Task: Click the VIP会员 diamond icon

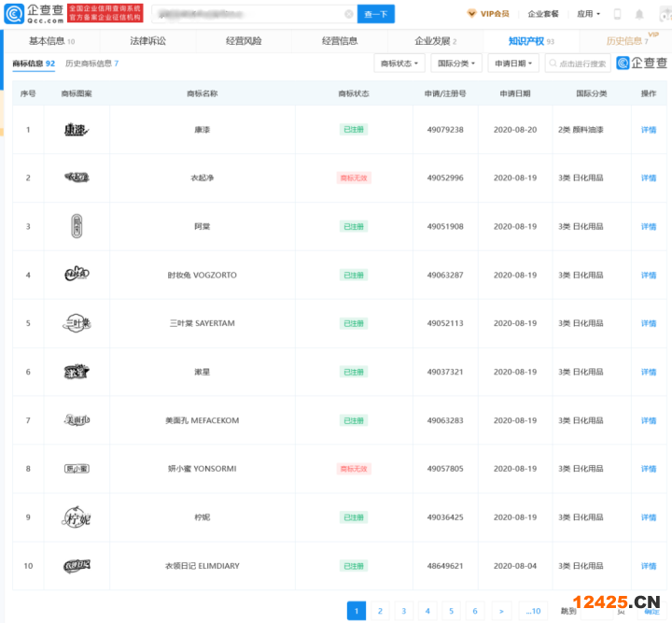Action: coord(472,14)
